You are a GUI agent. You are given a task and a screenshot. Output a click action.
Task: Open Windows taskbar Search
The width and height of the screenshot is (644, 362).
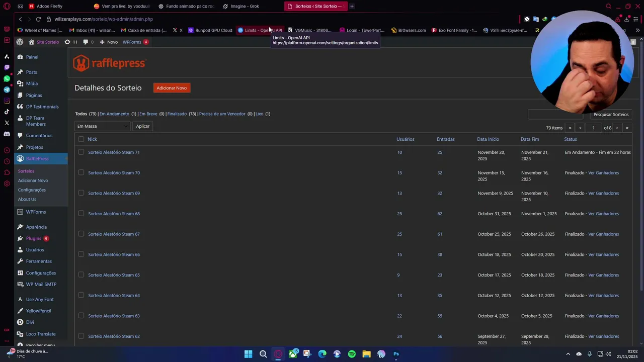click(263, 354)
